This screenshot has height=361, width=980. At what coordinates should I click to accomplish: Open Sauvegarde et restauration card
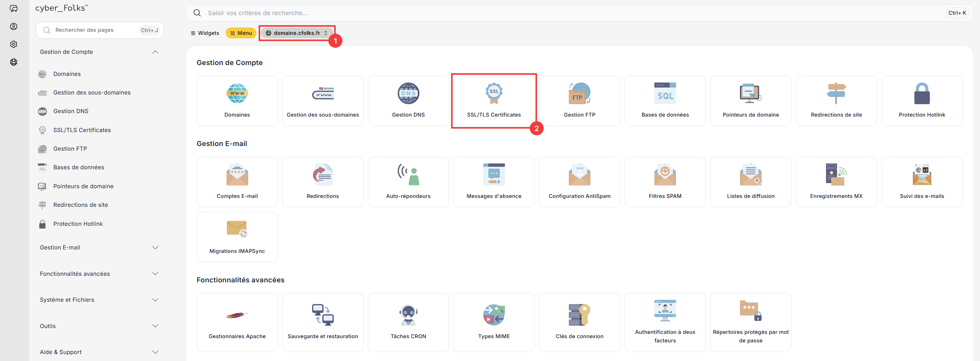pyautogui.click(x=323, y=322)
